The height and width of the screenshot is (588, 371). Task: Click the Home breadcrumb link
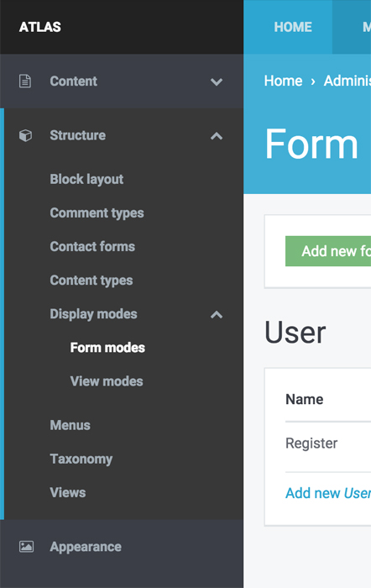tap(283, 81)
